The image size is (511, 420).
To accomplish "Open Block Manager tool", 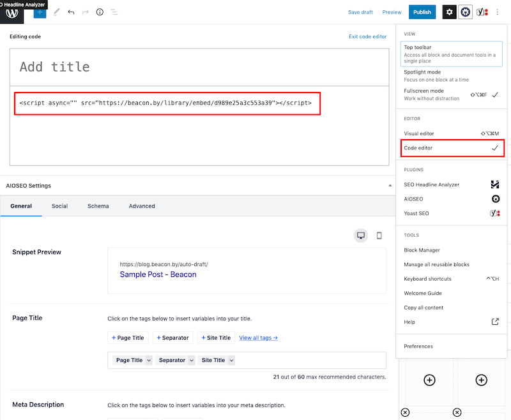I will 452,250.
